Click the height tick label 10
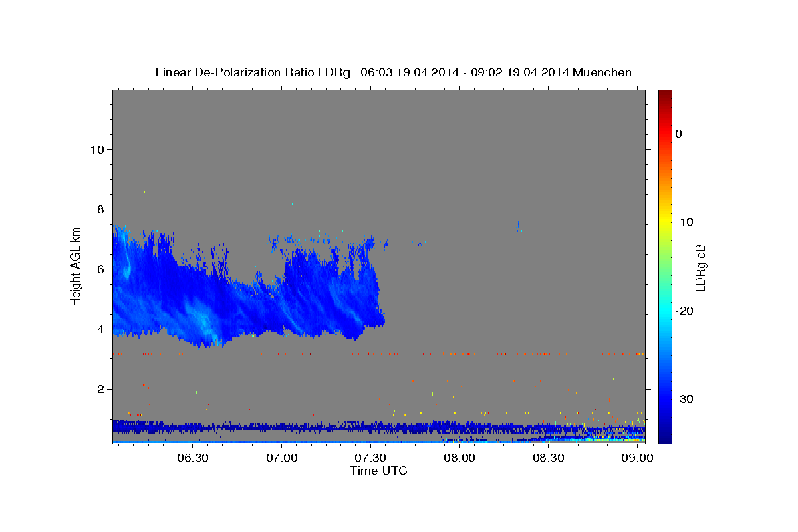Image resolution: width=798 pixels, height=532 pixels. click(96, 149)
